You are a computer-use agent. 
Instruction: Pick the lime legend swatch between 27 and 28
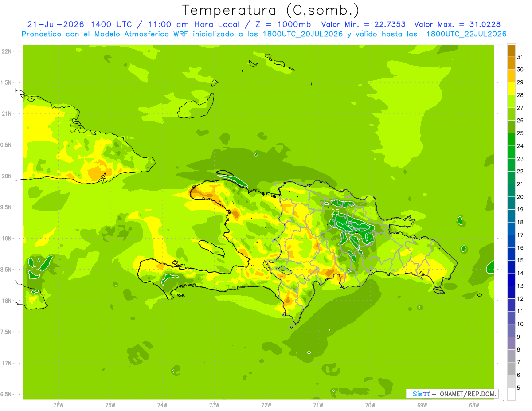(x=511, y=102)
